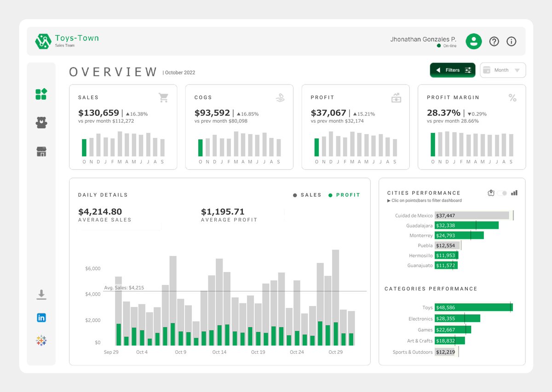
Task: Toggle the map/bar view switch
Action: tap(502, 193)
